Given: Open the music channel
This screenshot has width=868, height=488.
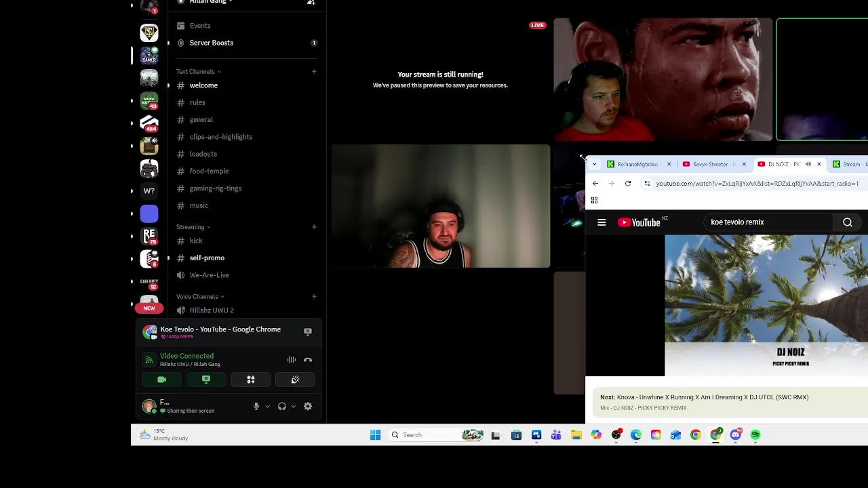Looking at the screenshot, I should click(x=199, y=205).
